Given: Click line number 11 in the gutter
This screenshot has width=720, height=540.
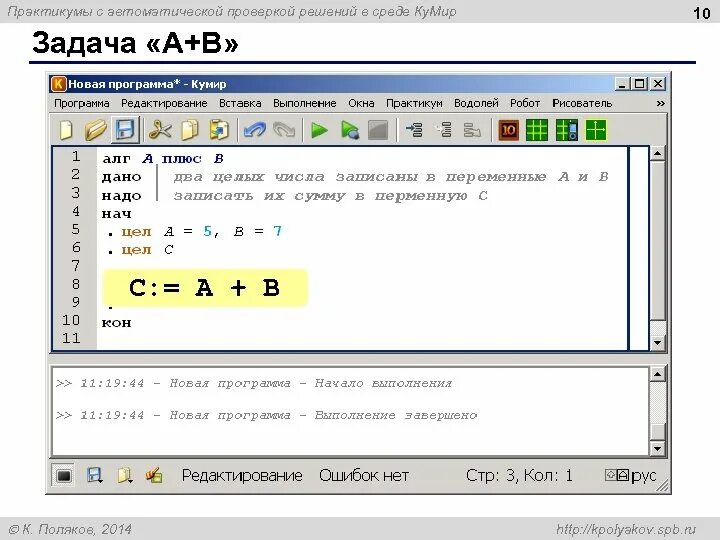Looking at the screenshot, I should (71, 338).
